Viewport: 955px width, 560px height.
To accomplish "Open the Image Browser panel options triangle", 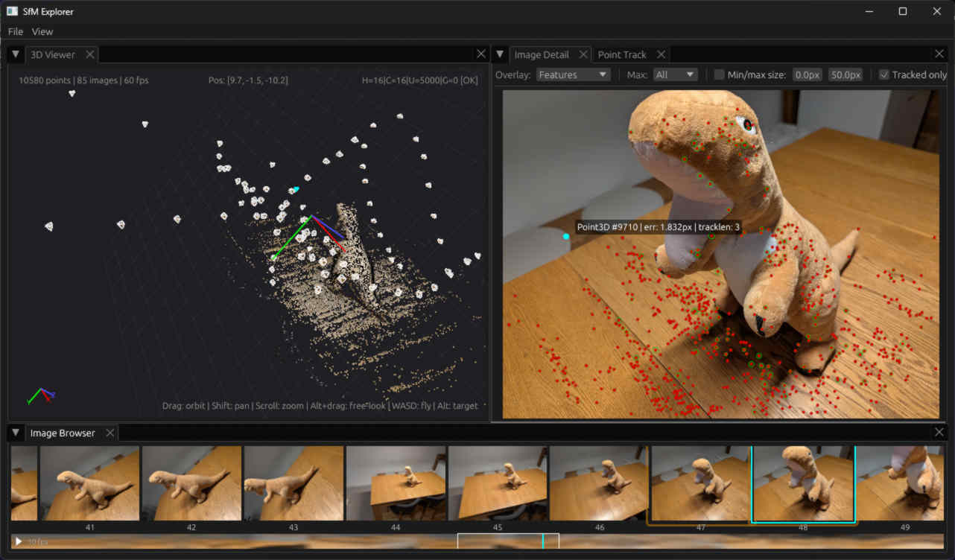I will click(16, 433).
